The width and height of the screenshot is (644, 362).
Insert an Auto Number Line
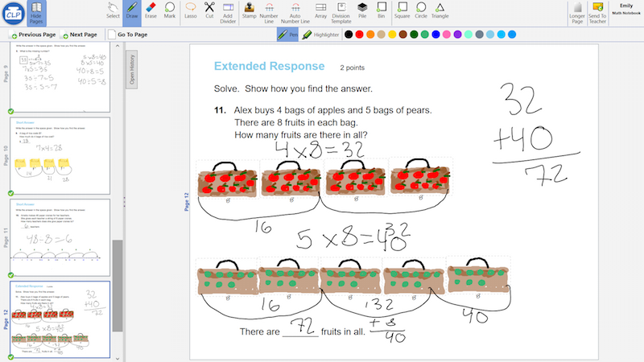click(295, 13)
